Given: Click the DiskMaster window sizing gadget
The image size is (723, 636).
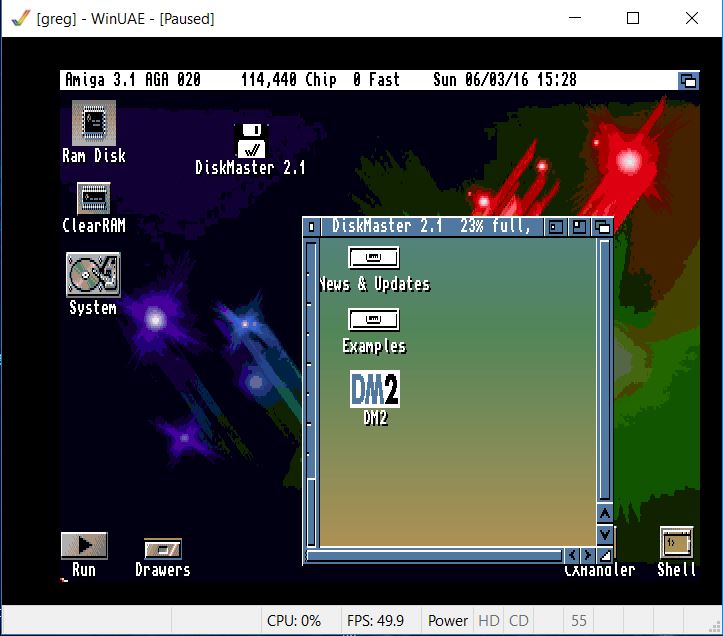Looking at the screenshot, I should (605, 555).
